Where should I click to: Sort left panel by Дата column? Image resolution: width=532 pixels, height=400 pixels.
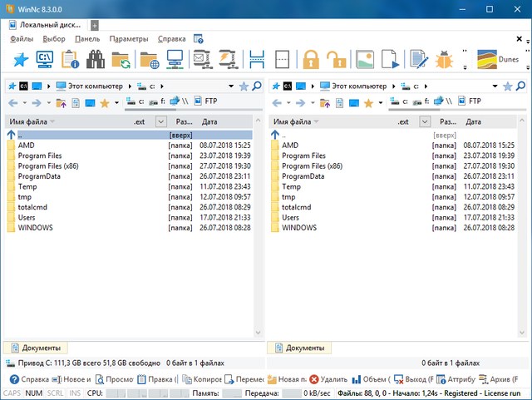point(209,121)
